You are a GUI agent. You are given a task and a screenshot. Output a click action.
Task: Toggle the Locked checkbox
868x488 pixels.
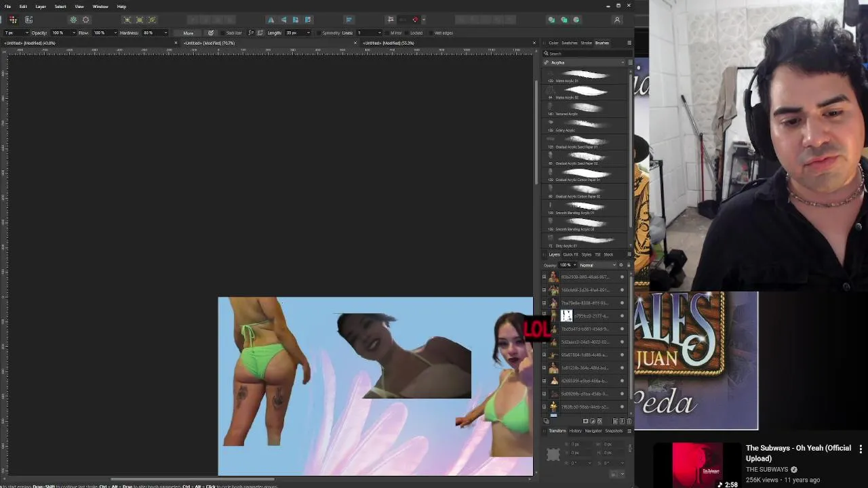[x=407, y=33]
